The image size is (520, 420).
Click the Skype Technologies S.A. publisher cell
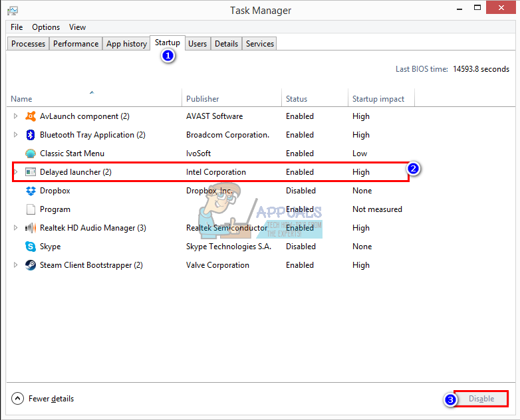click(229, 247)
